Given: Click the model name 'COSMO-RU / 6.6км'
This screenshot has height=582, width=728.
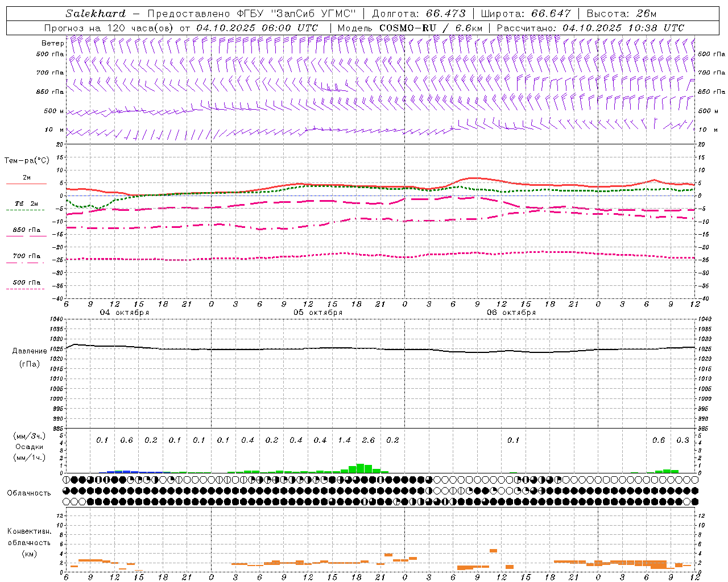Looking at the screenshot, I should click(431, 28).
